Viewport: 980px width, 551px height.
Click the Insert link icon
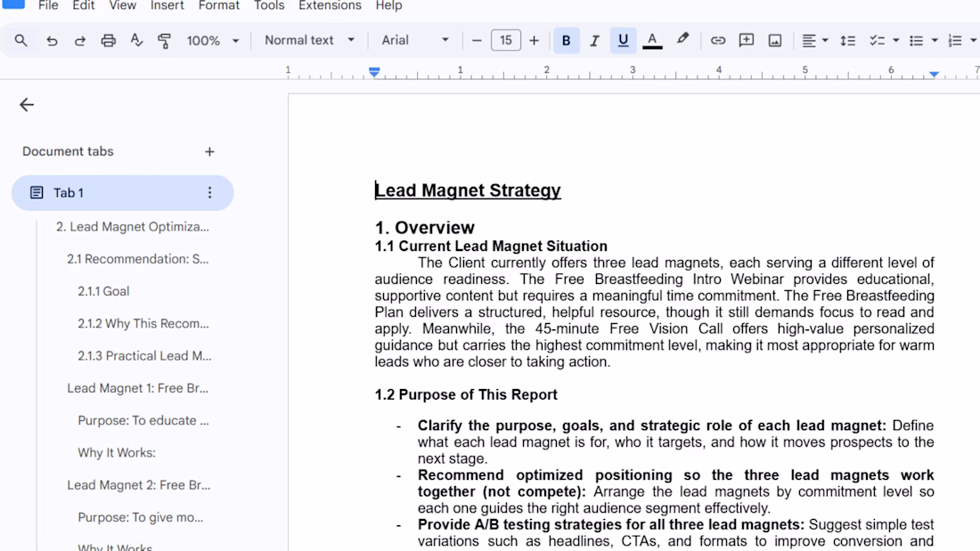[x=718, y=41]
